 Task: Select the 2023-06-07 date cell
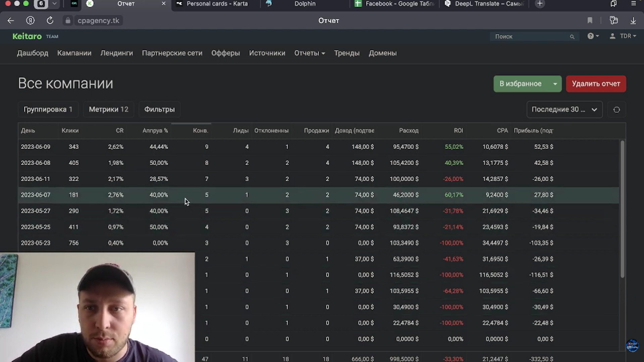coord(36,195)
